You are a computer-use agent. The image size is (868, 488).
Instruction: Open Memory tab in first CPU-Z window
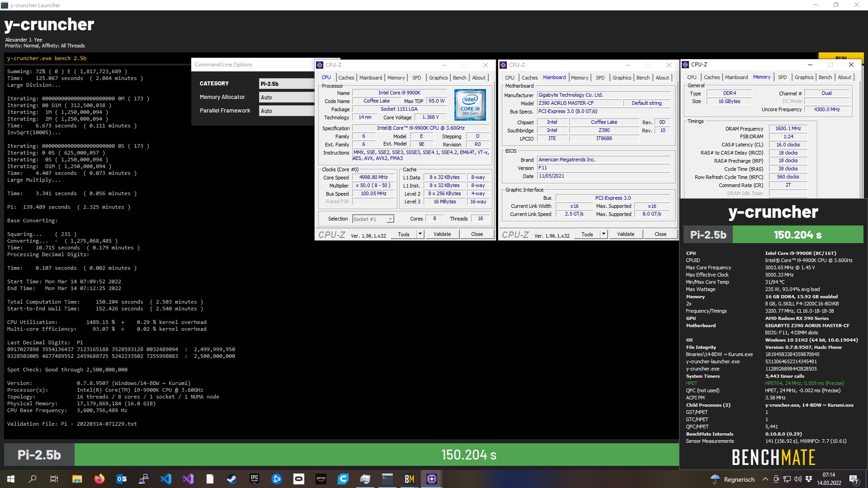pos(396,78)
